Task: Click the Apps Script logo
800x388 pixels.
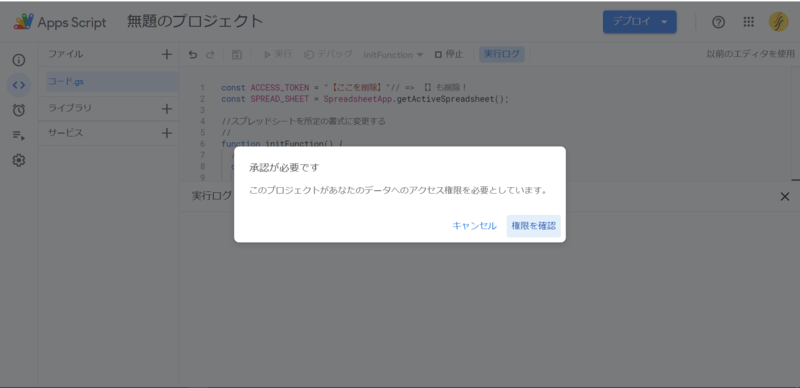Action: [60, 22]
